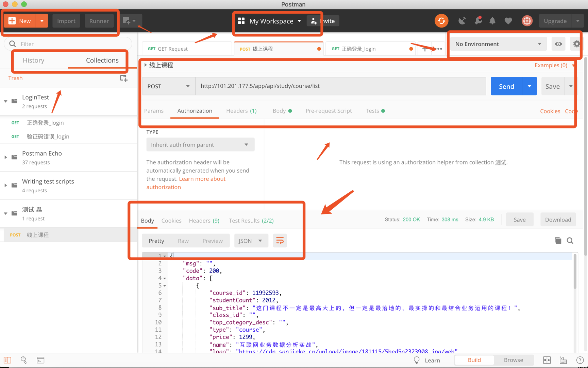Click the environment quick look eye icon
This screenshot has width=588, height=368.
point(558,44)
